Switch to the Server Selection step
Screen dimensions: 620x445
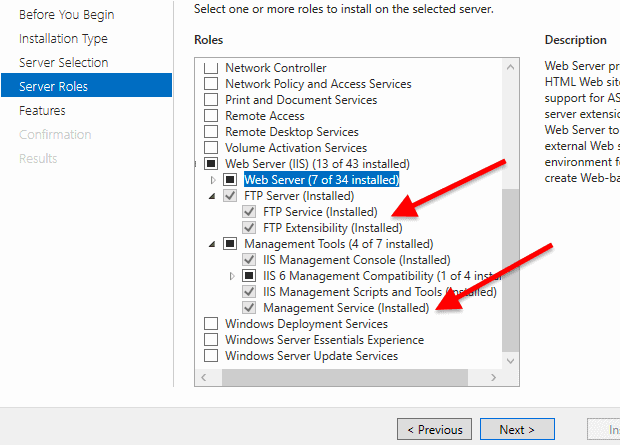point(64,62)
